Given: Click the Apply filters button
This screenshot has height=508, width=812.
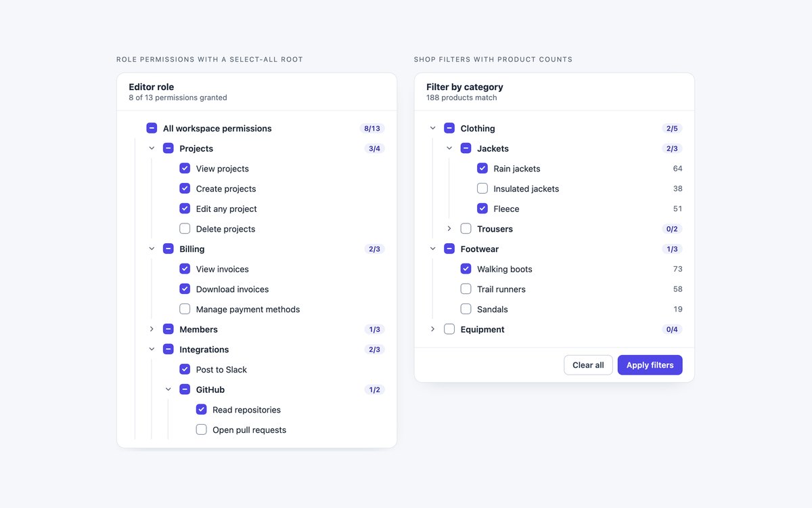Looking at the screenshot, I should 650,365.
